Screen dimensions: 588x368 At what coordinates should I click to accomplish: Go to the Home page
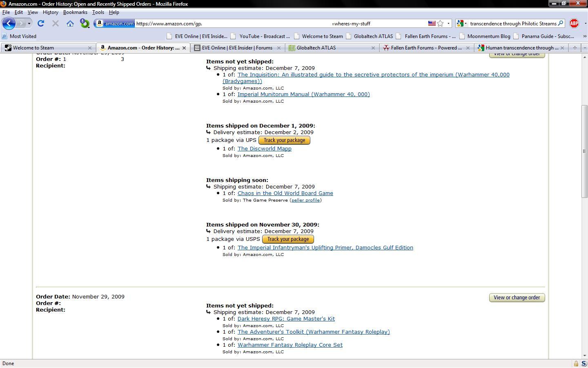coord(70,23)
